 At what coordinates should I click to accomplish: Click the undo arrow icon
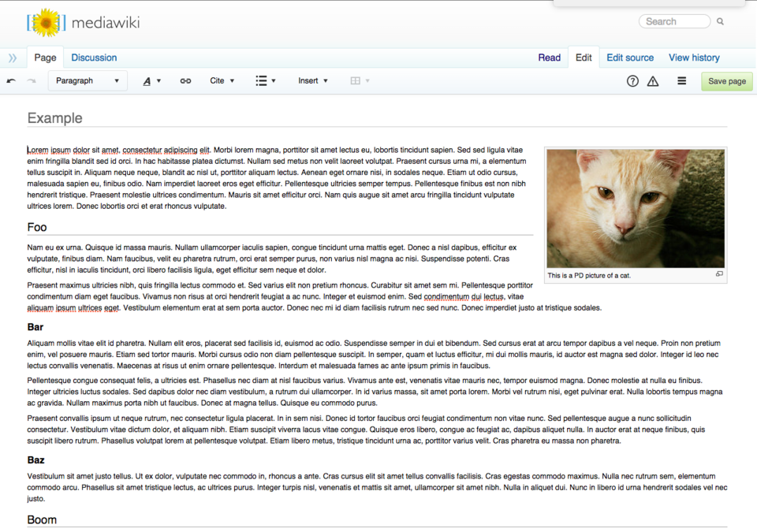pos(11,80)
